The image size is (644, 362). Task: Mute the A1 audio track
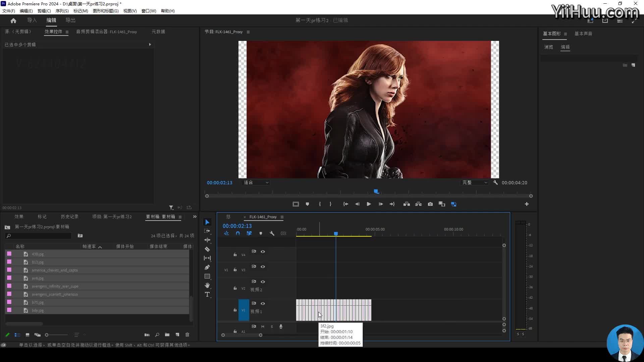pyautogui.click(x=263, y=326)
